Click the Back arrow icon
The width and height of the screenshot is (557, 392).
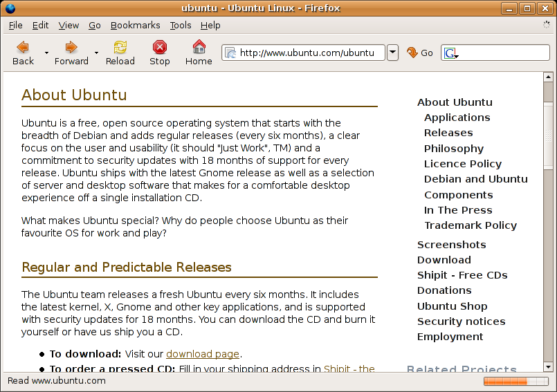[x=23, y=47]
